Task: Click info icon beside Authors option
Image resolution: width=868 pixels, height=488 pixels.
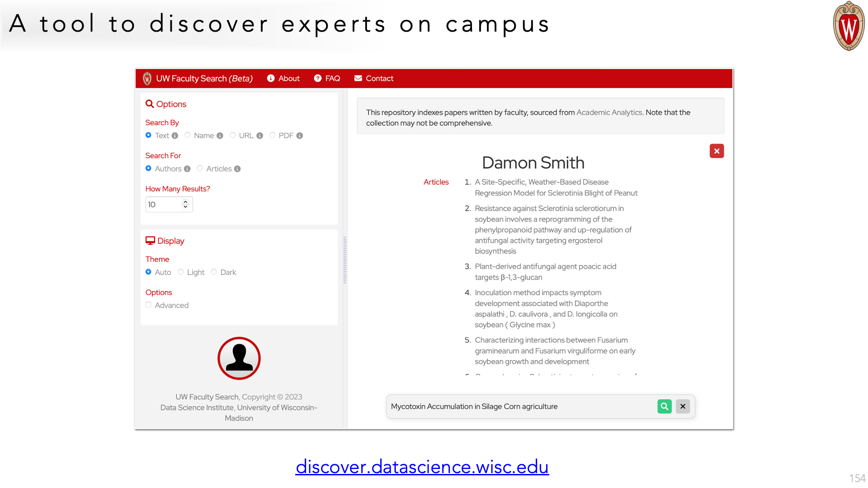Action: point(187,169)
